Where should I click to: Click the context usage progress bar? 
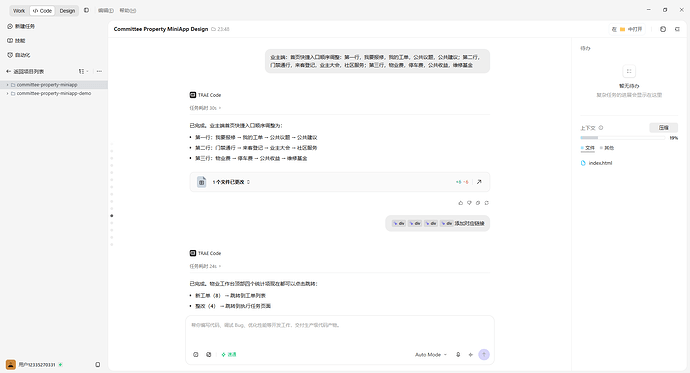coord(623,138)
